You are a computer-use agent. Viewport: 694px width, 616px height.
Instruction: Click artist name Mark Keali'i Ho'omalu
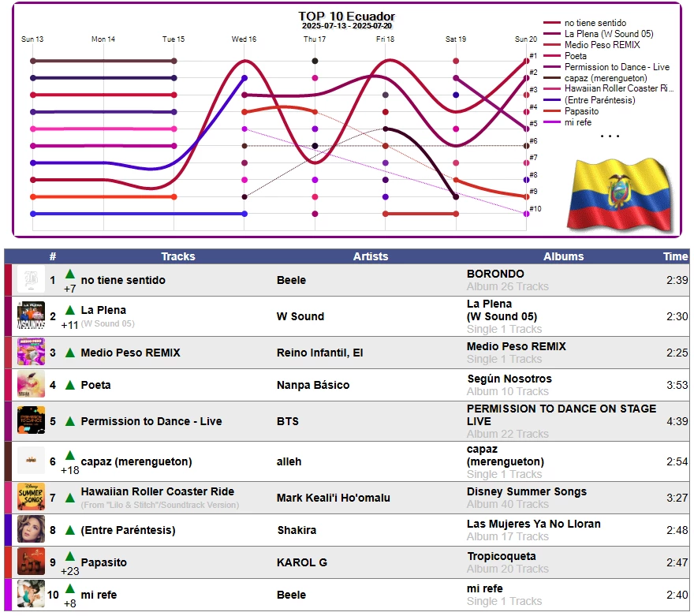(x=334, y=498)
